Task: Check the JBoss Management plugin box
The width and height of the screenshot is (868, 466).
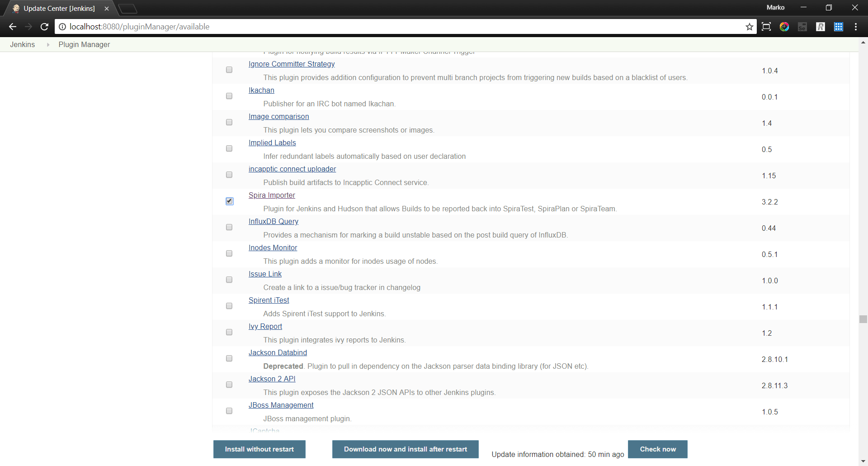Action: (229, 411)
